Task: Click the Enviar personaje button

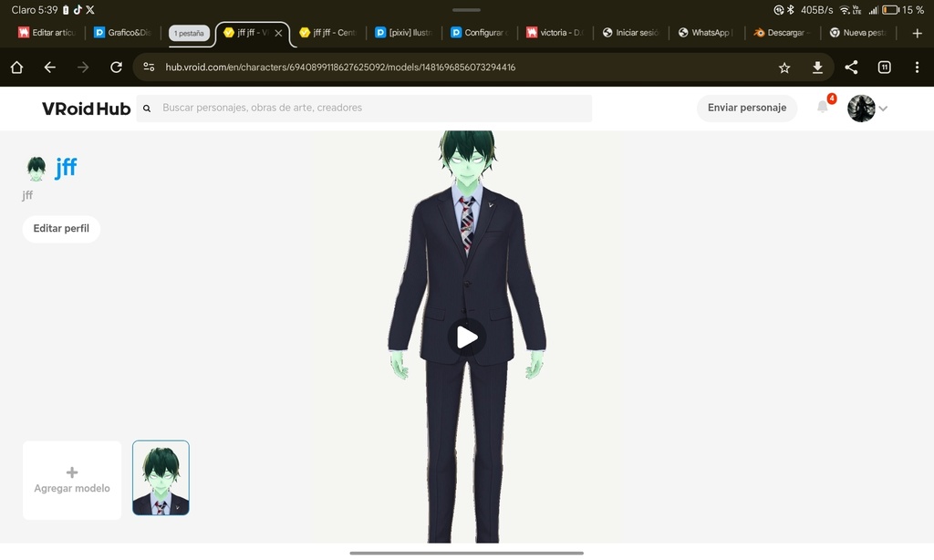Action: click(747, 108)
